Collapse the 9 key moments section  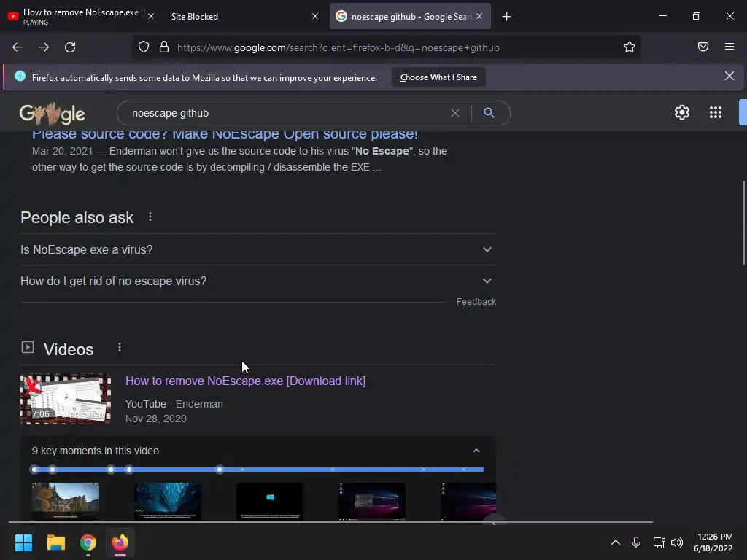(x=476, y=451)
